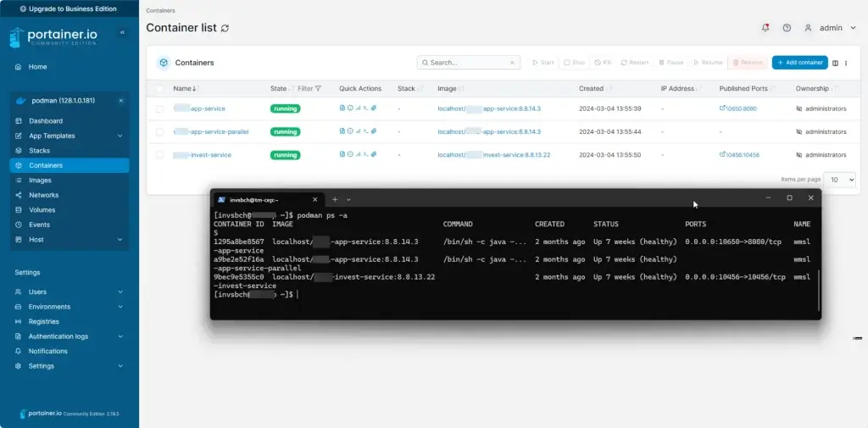Click the State filter funnel icon
The width and height of the screenshot is (868, 428).
point(318,89)
